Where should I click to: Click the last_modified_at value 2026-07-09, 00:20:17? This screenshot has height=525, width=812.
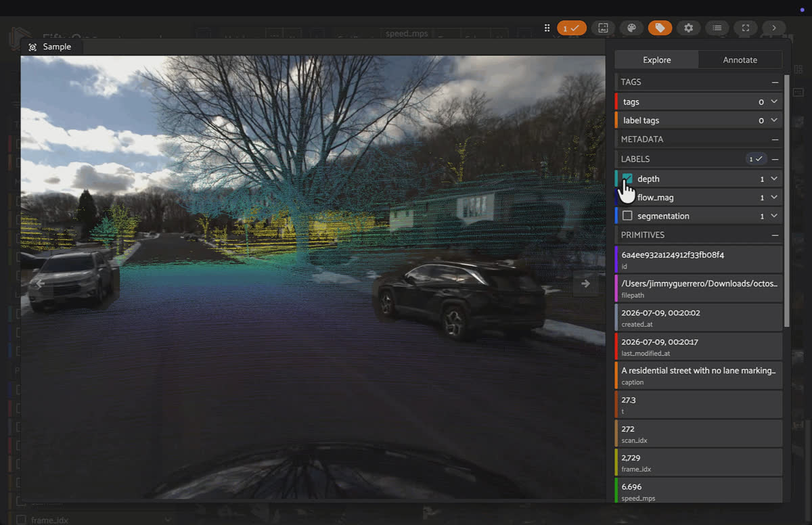[660, 342]
